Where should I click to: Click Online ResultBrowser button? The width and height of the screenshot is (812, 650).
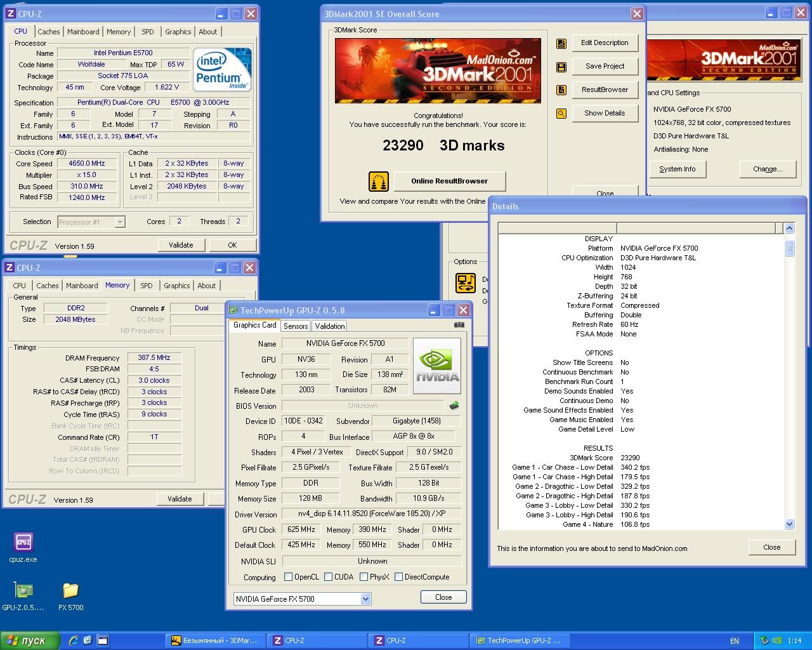click(x=450, y=181)
